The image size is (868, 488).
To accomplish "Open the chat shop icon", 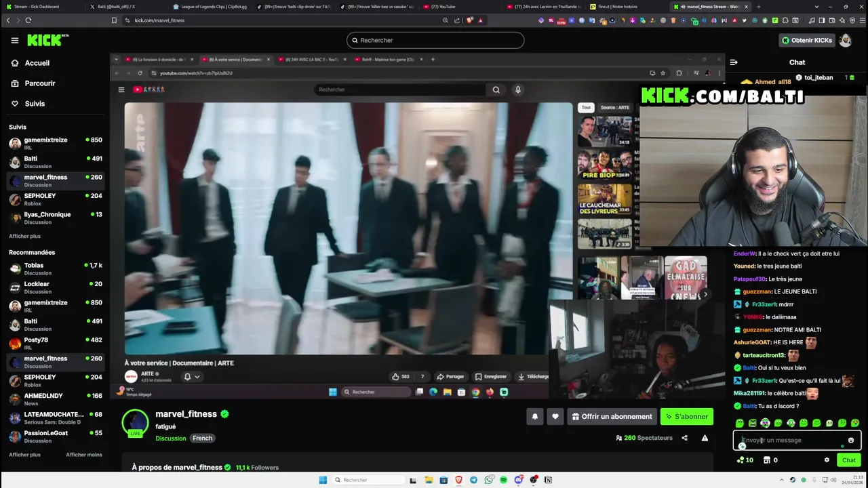I will click(767, 460).
